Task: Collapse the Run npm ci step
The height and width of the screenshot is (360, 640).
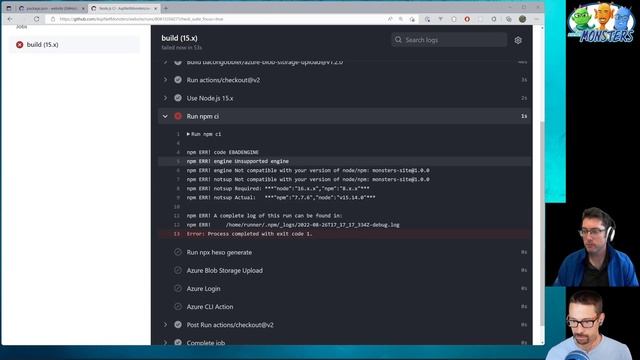Action: click(165, 116)
